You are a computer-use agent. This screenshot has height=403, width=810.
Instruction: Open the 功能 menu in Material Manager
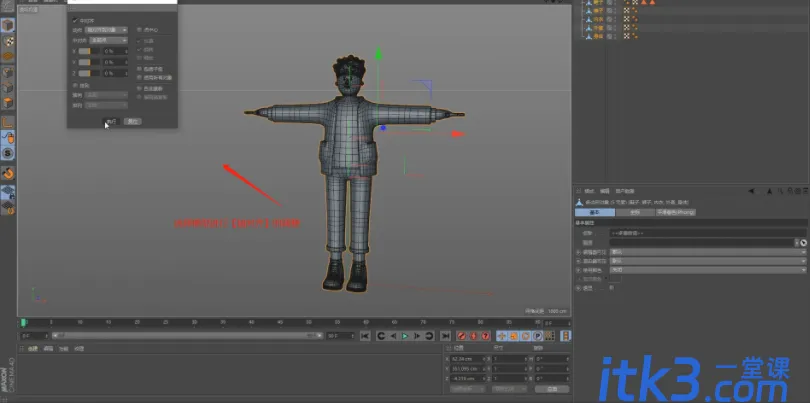click(63, 349)
